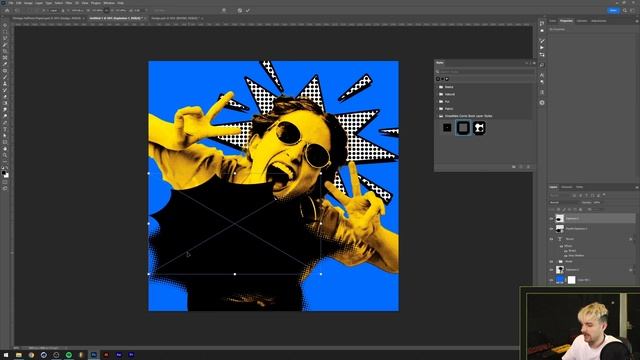Toggle Effects visibility under the Boom layer
The width and height of the screenshot is (640, 360).
point(561,246)
